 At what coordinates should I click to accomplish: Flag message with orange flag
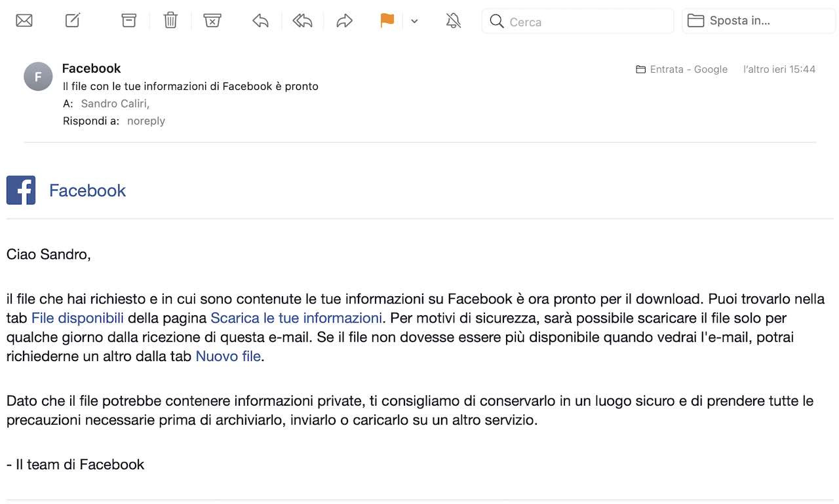(x=387, y=21)
